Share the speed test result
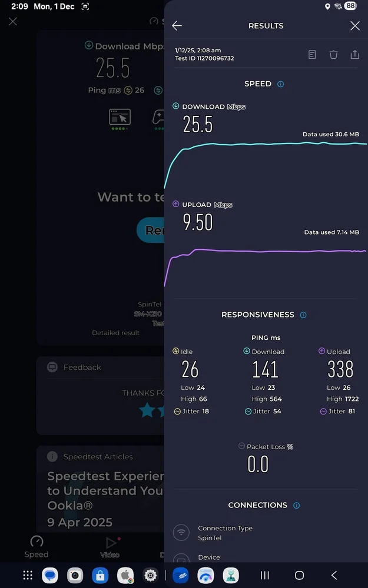368x588 pixels. tap(354, 54)
